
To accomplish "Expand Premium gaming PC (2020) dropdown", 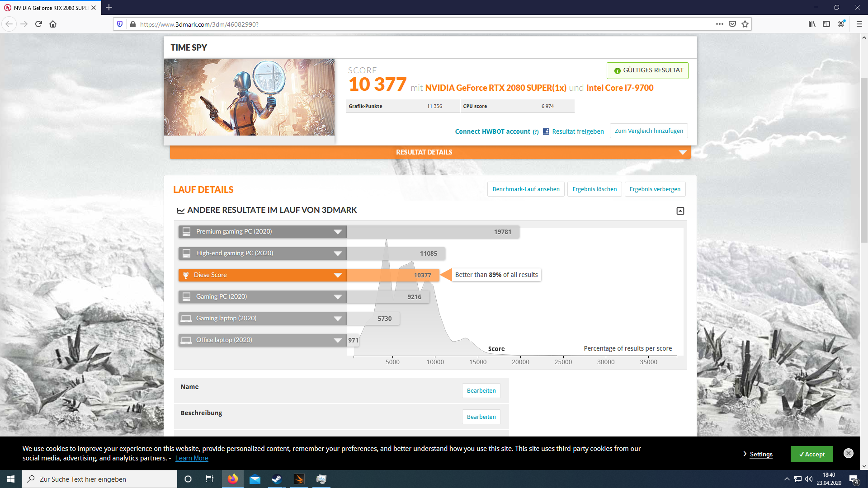I will click(x=337, y=232).
